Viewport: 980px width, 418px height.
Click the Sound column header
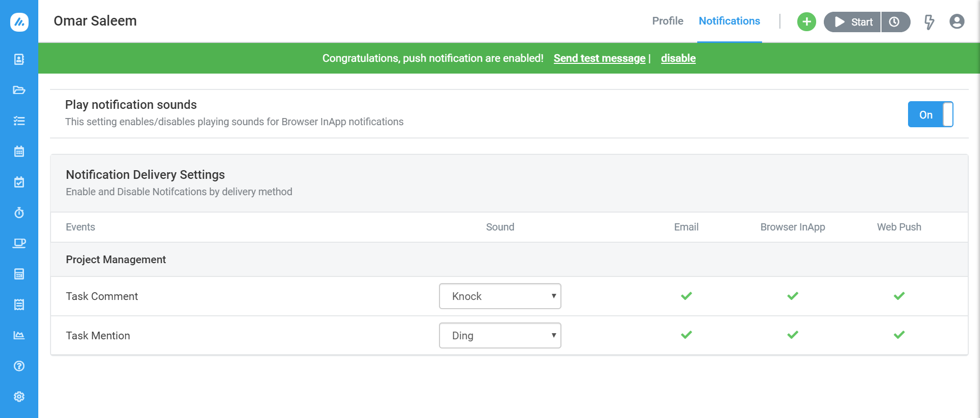pos(500,227)
